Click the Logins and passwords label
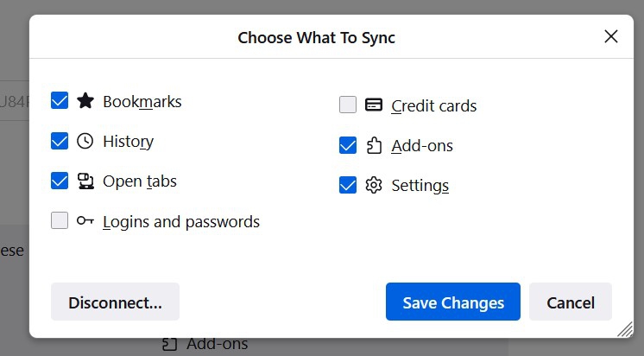644x356 pixels. click(x=181, y=221)
